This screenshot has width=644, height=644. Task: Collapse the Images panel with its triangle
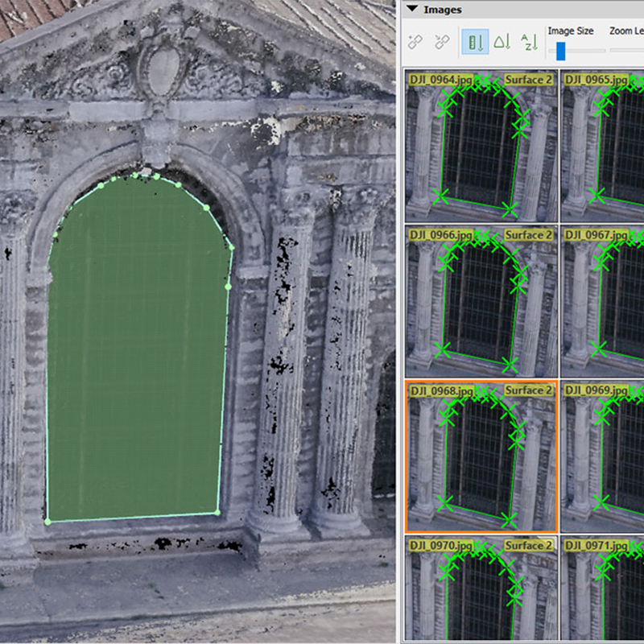411,10
